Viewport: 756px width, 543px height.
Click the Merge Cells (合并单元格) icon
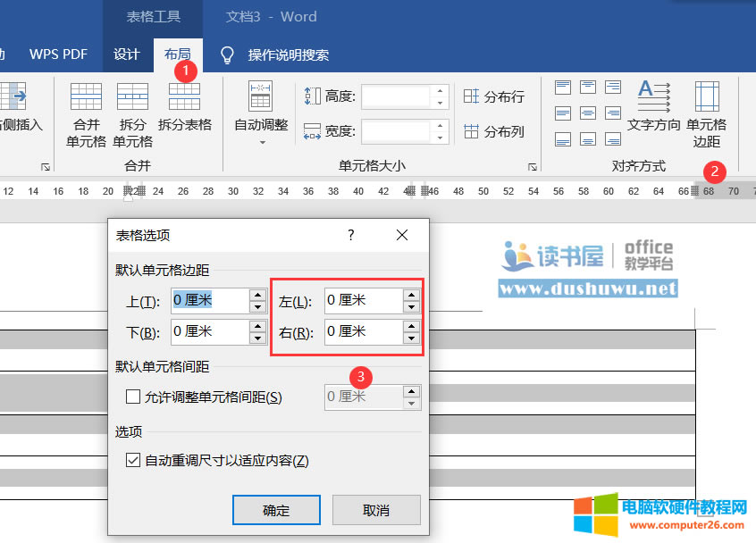click(86, 96)
